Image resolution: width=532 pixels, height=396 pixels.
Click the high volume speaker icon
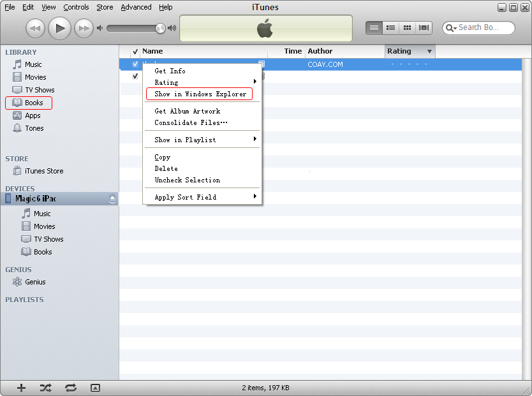[x=172, y=28]
